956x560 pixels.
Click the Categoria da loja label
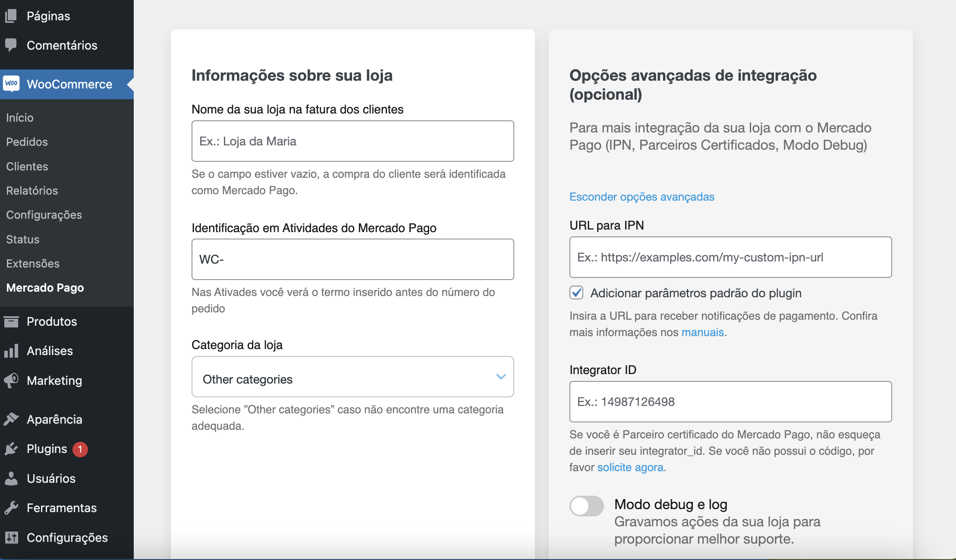237,345
